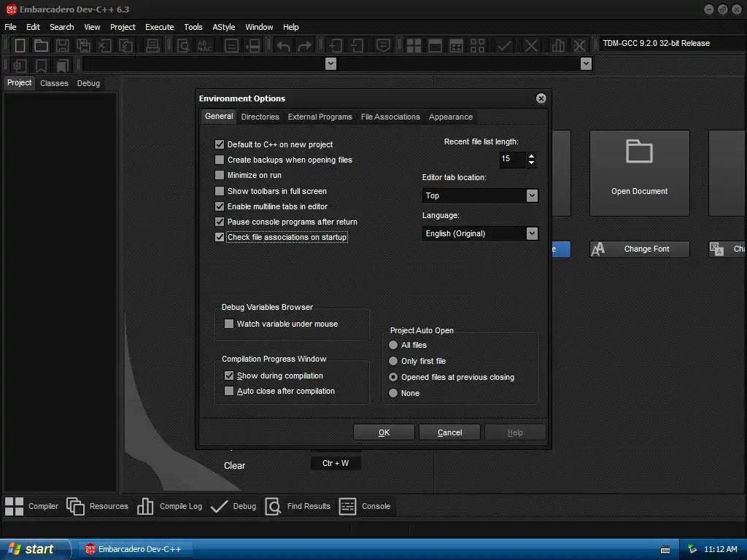Image resolution: width=747 pixels, height=560 pixels.
Task: Select All files radio option
Action: (x=393, y=345)
